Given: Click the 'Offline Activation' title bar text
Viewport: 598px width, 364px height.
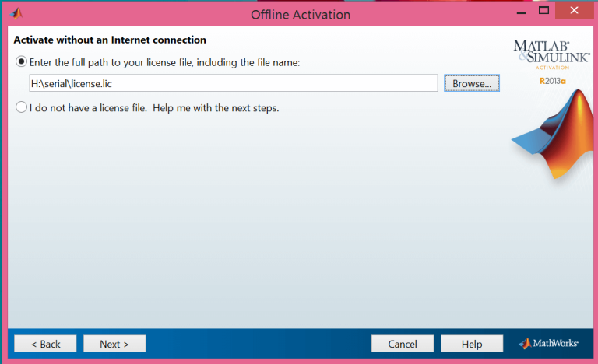Looking at the screenshot, I should [x=301, y=15].
